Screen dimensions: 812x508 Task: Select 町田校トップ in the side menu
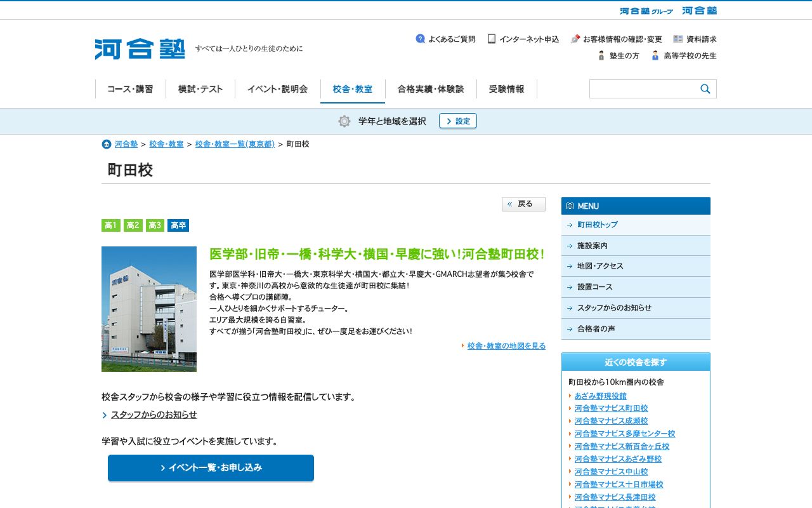click(636, 225)
